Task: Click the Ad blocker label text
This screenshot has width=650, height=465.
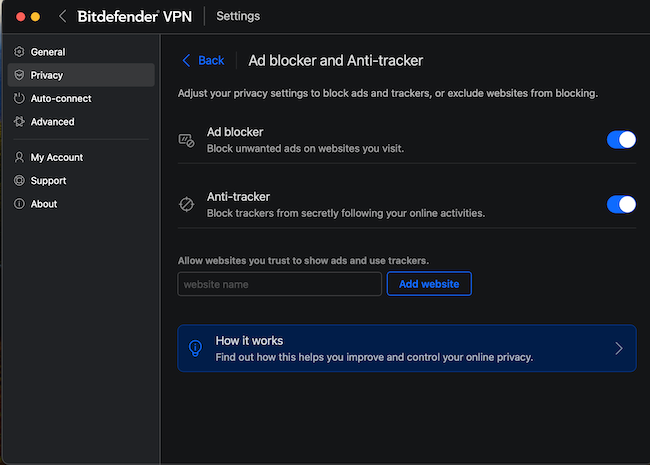Action: click(x=235, y=132)
